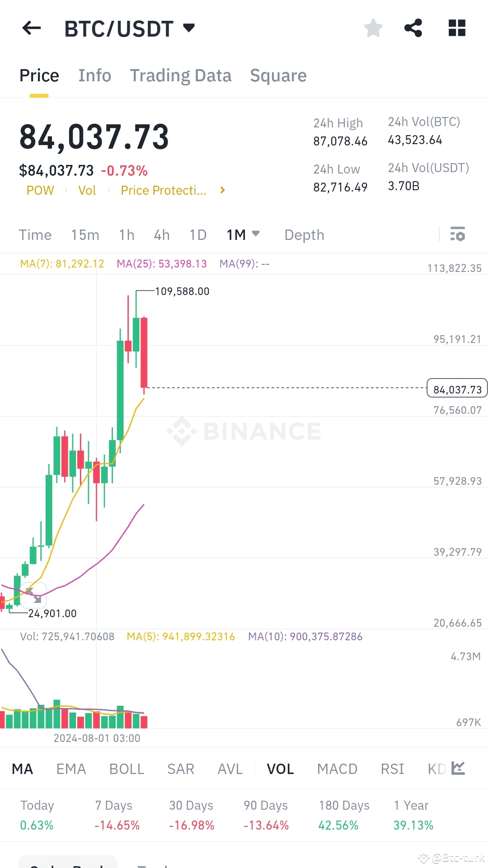488x868 pixels.
Task: Open the share options
Action: coord(413,28)
